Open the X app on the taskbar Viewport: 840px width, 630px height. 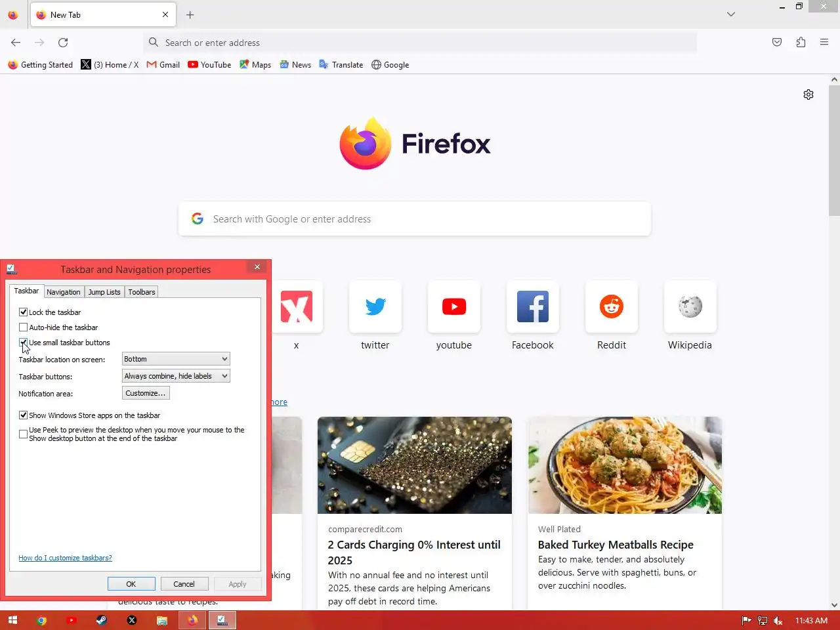pos(132,620)
